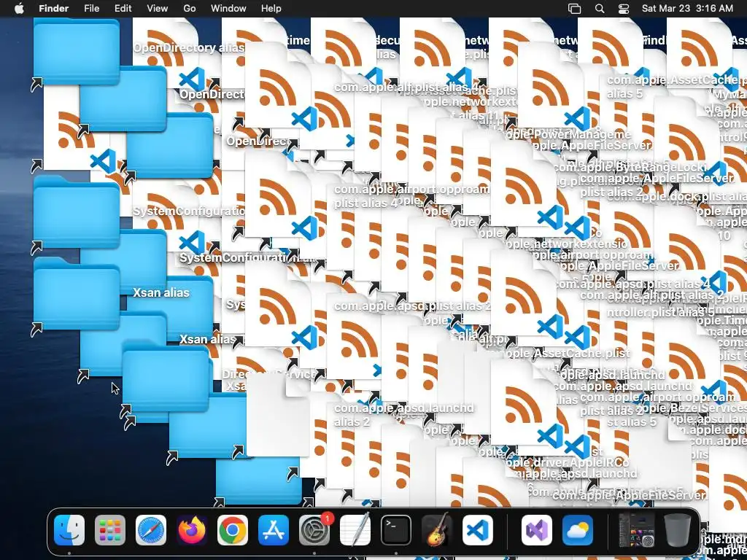Open the screenshot stack thumbnail in the Dock
The width and height of the screenshot is (747, 560).
coord(636,530)
